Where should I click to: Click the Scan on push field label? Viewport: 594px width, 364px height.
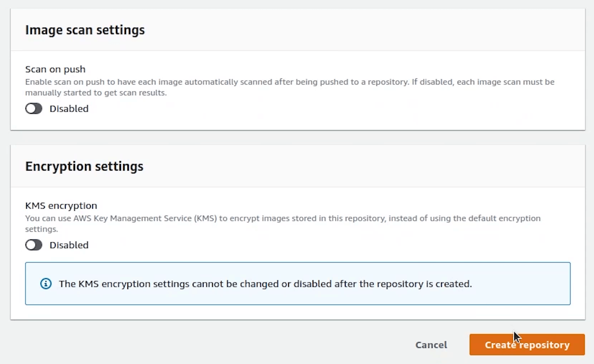point(55,69)
